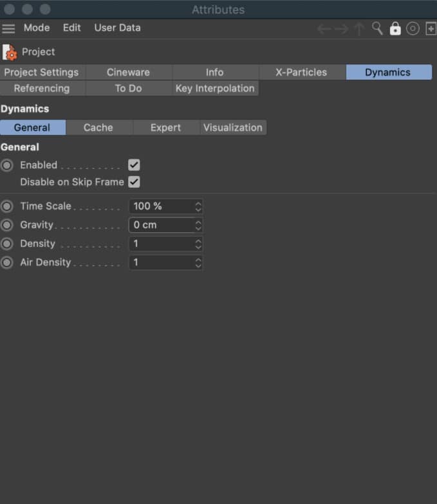This screenshot has height=504, width=437.
Task: Switch to the Key Interpolation tab
Action: tap(215, 89)
